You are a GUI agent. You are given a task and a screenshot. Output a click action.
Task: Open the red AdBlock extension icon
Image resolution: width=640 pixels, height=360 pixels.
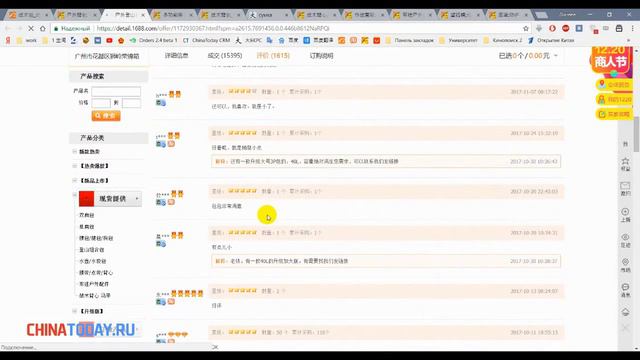[x=566, y=28]
